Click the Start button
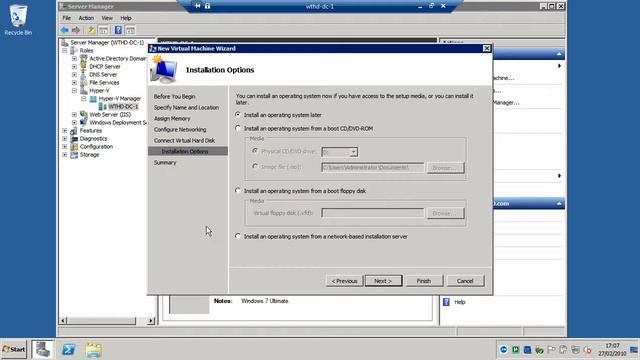This screenshot has height=360, width=640. tap(14, 349)
